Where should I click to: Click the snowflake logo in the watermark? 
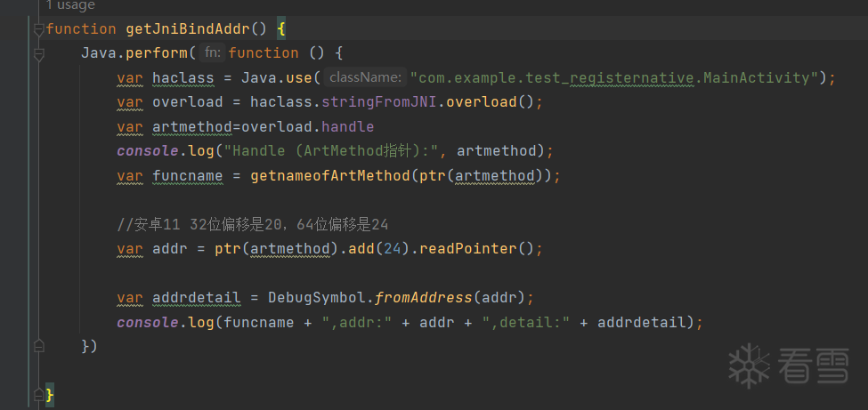click(x=750, y=366)
